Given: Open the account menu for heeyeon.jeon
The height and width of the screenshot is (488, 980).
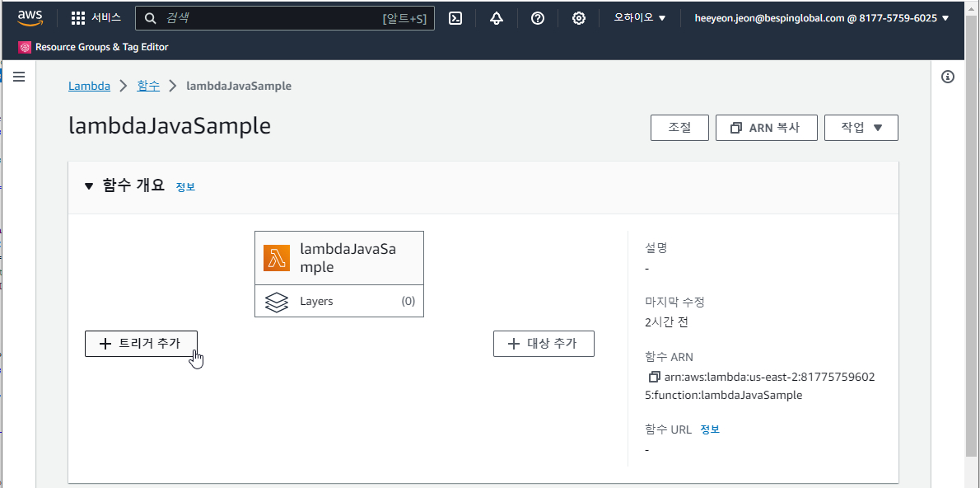Looking at the screenshot, I should click(x=822, y=18).
